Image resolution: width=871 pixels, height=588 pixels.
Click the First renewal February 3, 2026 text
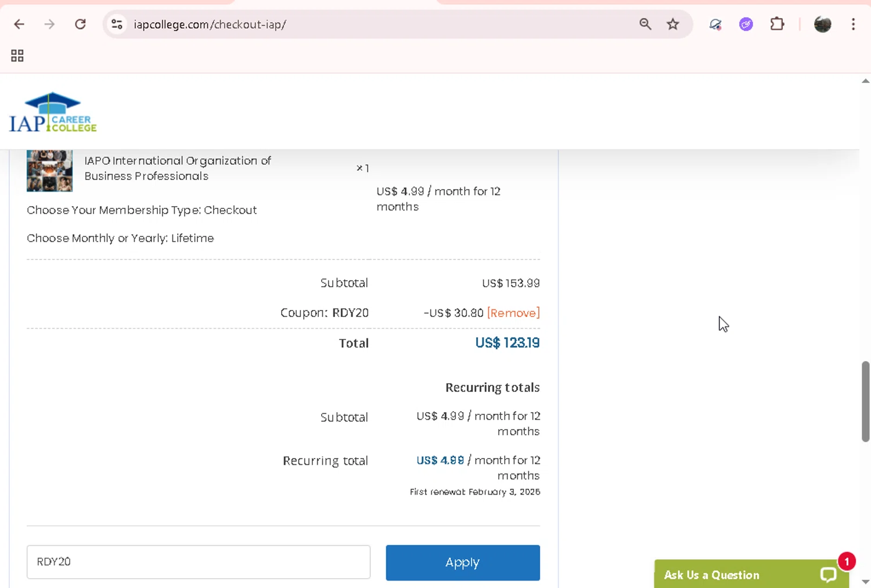(x=475, y=492)
